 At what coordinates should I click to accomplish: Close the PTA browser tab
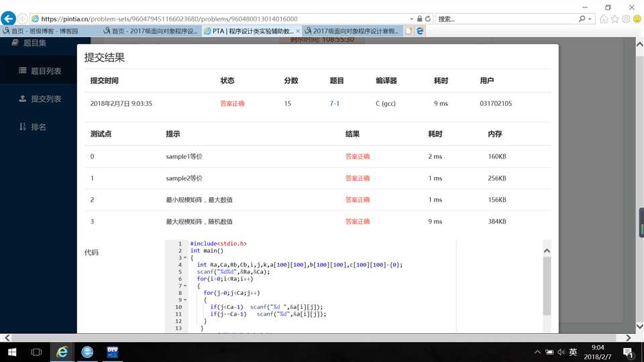[x=298, y=31]
